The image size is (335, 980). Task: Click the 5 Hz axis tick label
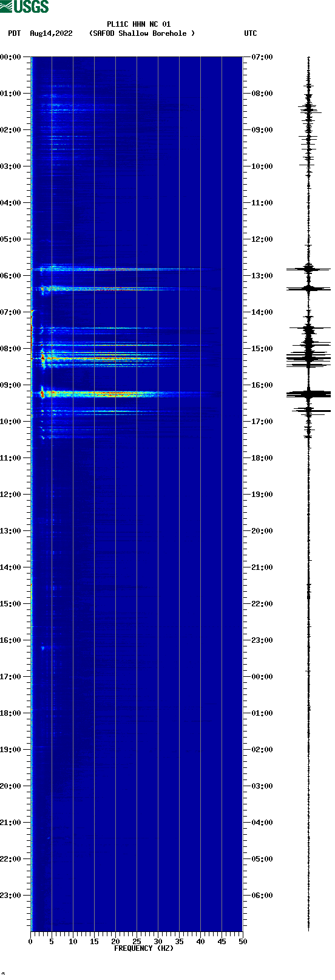(52, 942)
